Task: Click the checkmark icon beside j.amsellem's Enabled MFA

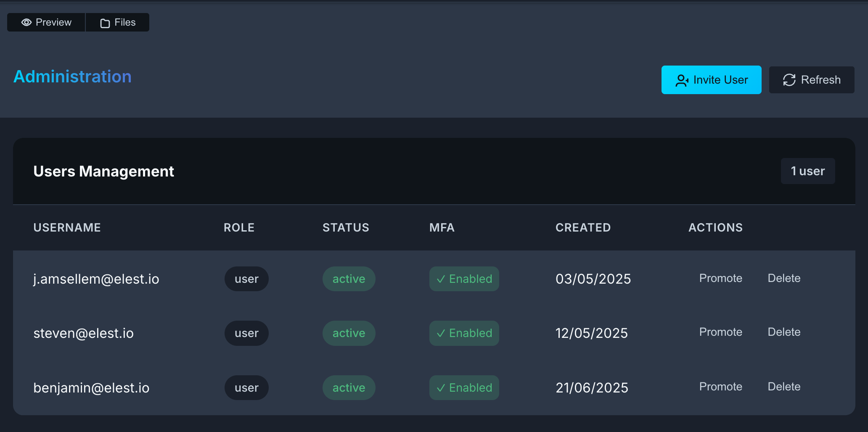Action: click(441, 279)
